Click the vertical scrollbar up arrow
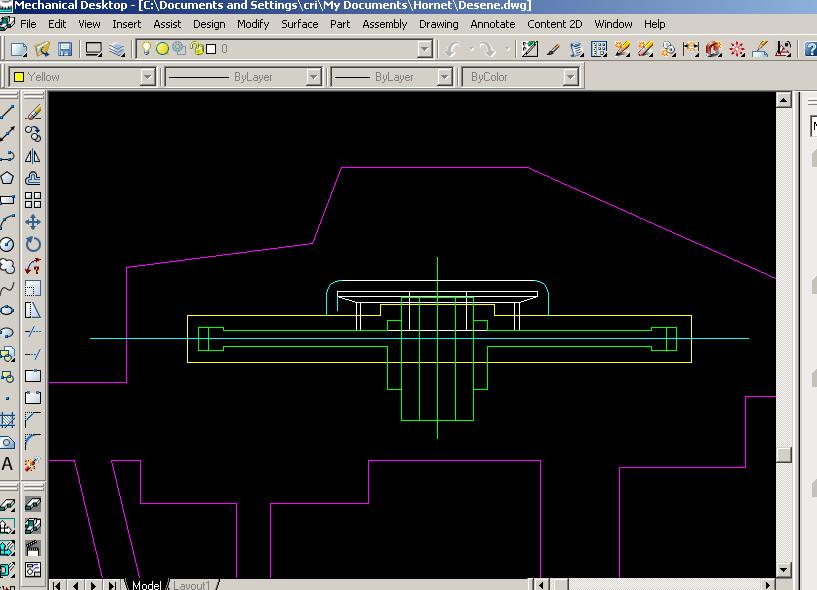Screen dimensions: 817x590 click(784, 100)
